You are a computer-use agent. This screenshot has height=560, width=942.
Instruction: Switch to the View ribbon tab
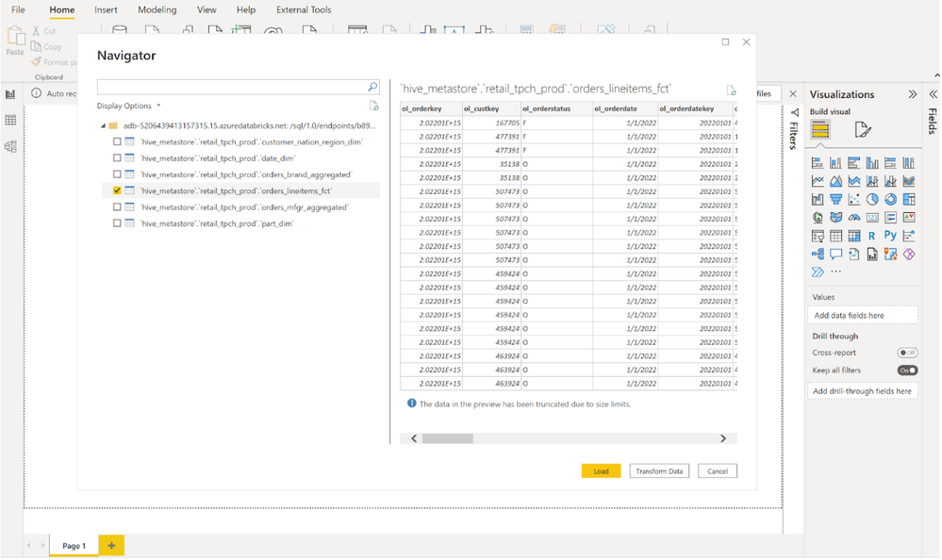click(x=207, y=9)
